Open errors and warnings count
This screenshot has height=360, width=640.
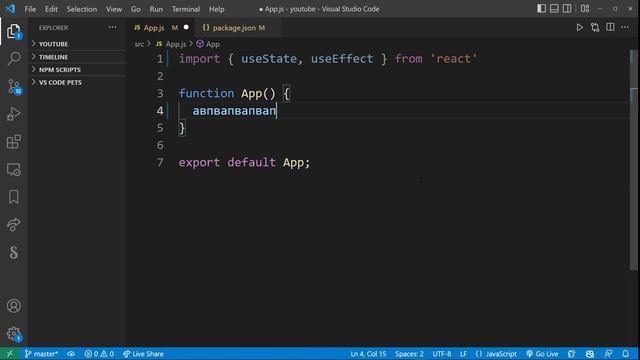99,354
